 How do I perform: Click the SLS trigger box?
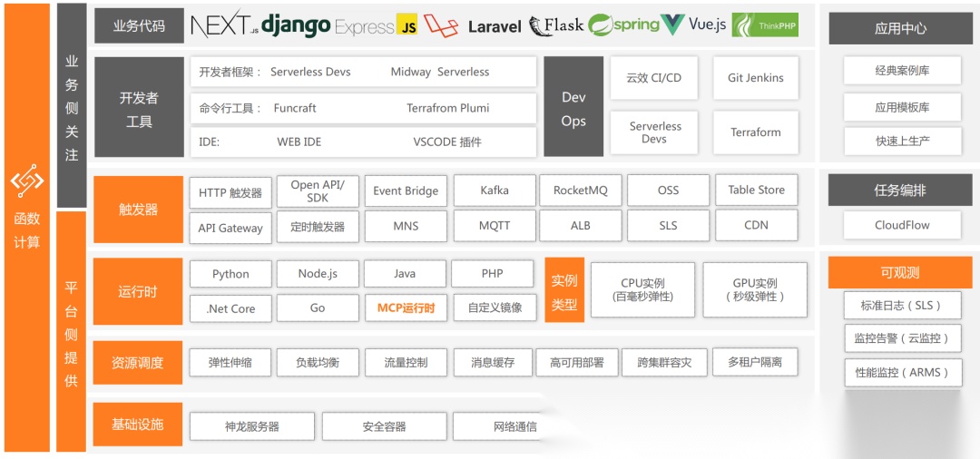tap(668, 226)
